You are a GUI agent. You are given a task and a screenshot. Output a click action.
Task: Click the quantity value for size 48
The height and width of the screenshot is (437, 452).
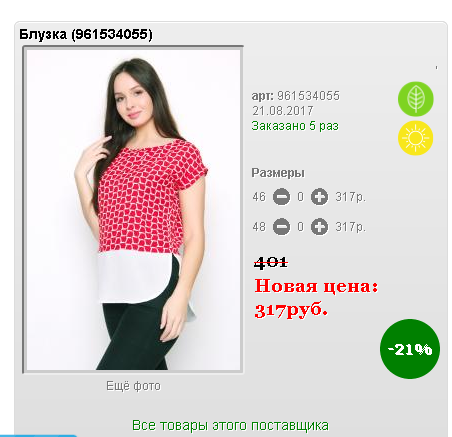pyautogui.click(x=300, y=227)
